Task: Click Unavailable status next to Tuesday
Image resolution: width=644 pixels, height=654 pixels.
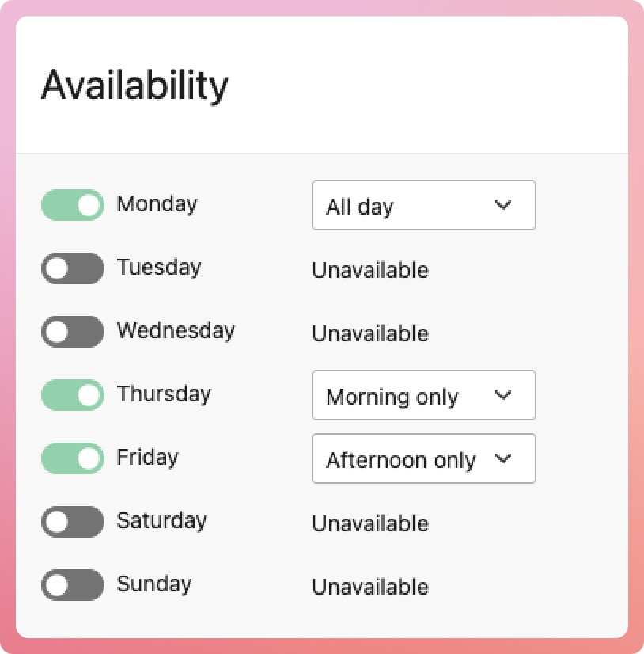Action: [370, 271]
